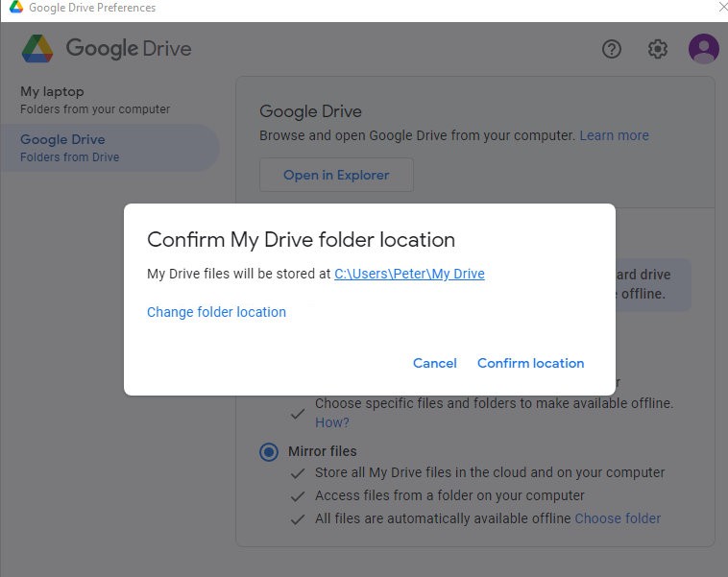Click Change folder location link
This screenshot has width=728, height=577.
pyautogui.click(x=216, y=312)
